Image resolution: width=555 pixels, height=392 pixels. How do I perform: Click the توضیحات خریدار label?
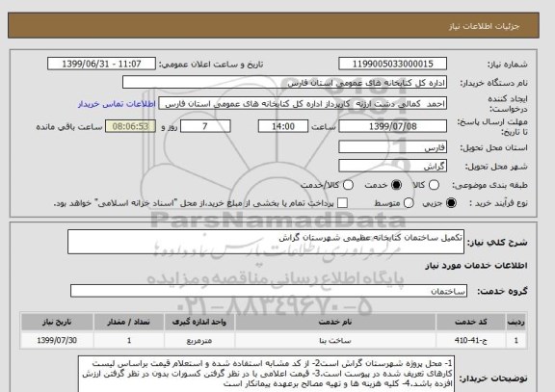493,379
